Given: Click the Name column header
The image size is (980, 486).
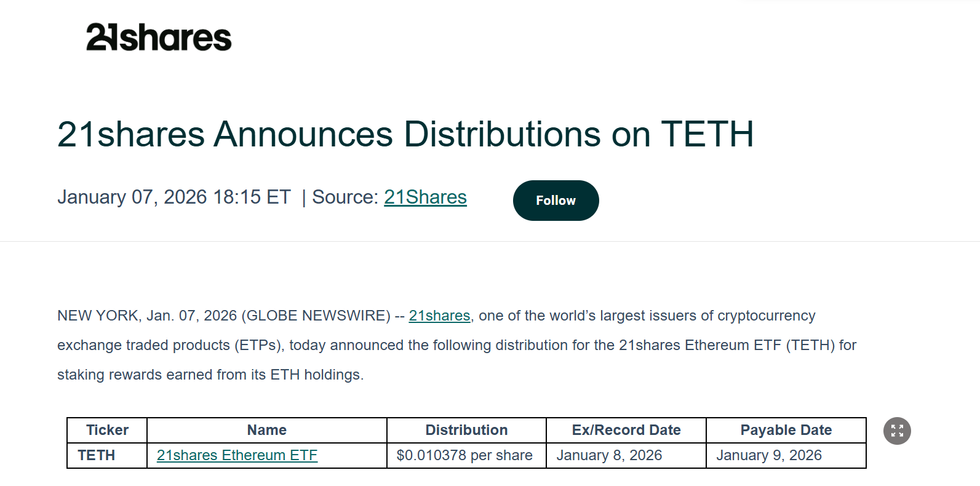Looking at the screenshot, I should pos(266,430).
